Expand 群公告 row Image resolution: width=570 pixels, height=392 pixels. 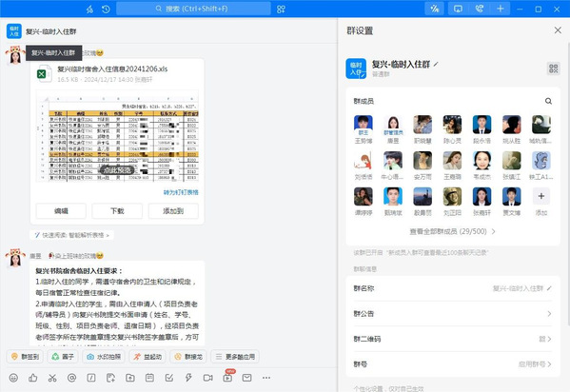pyautogui.click(x=452, y=313)
